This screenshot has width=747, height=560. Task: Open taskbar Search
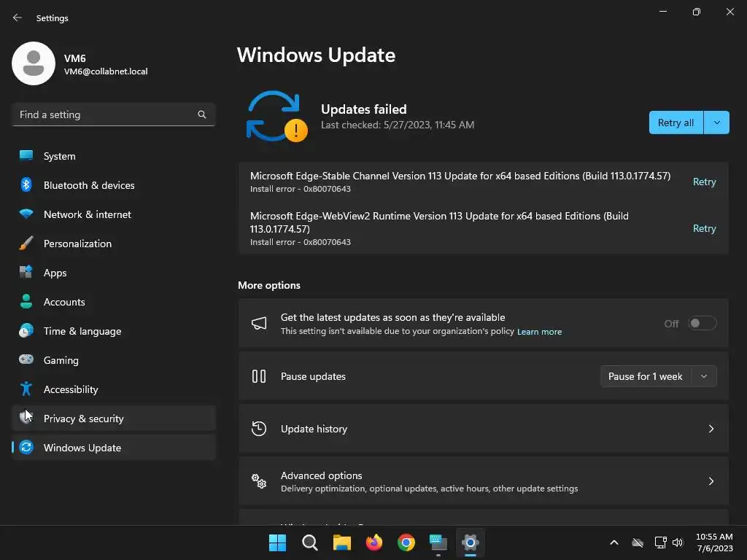309,542
